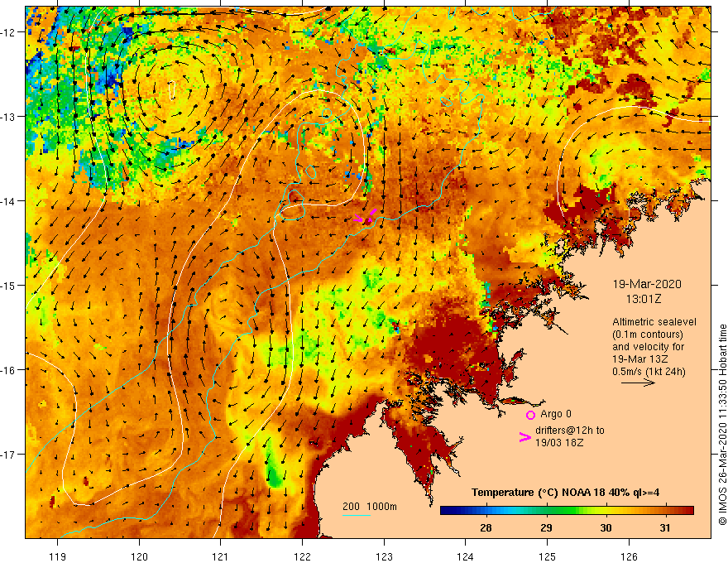Click longitude axis label 120
The width and height of the screenshot is (728, 563).
pos(139,556)
